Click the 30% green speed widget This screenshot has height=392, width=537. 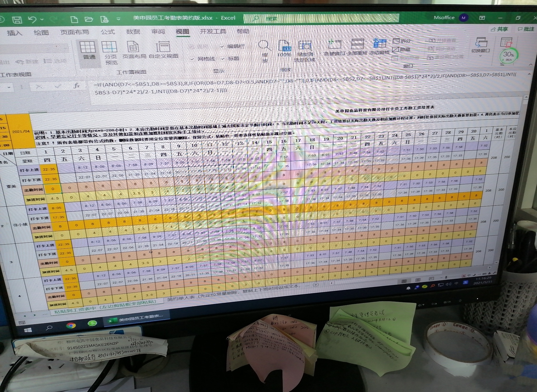pyautogui.click(x=509, y=55)
